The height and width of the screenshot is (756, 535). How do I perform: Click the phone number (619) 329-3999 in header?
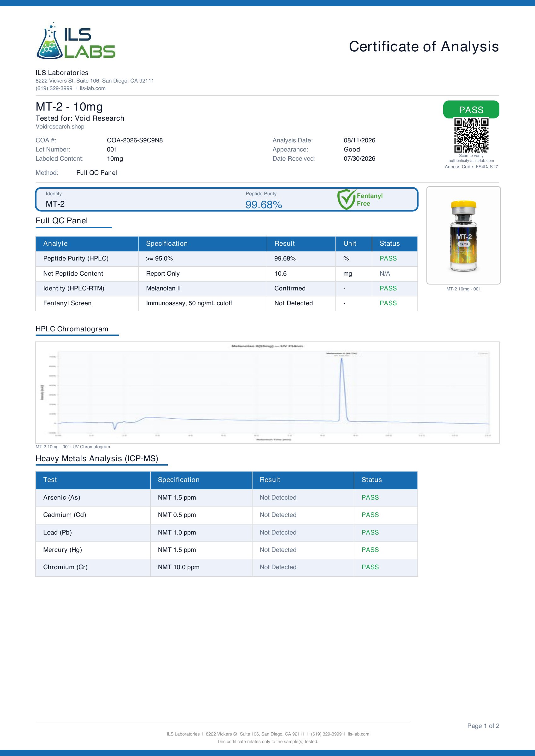pos(54,88)
